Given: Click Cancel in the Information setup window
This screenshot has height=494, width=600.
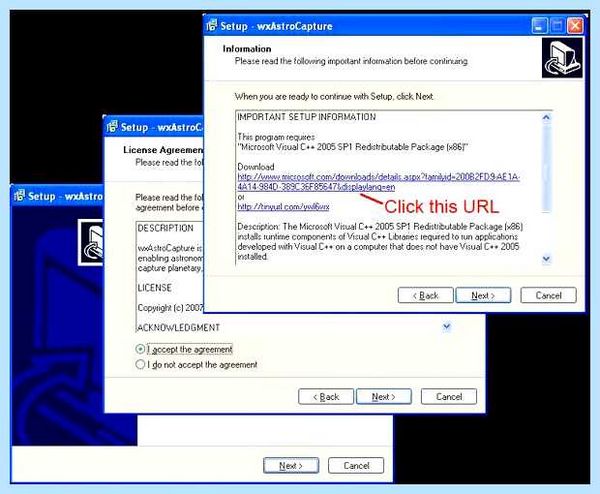Looking at the screenshot, I should (548, 295).
